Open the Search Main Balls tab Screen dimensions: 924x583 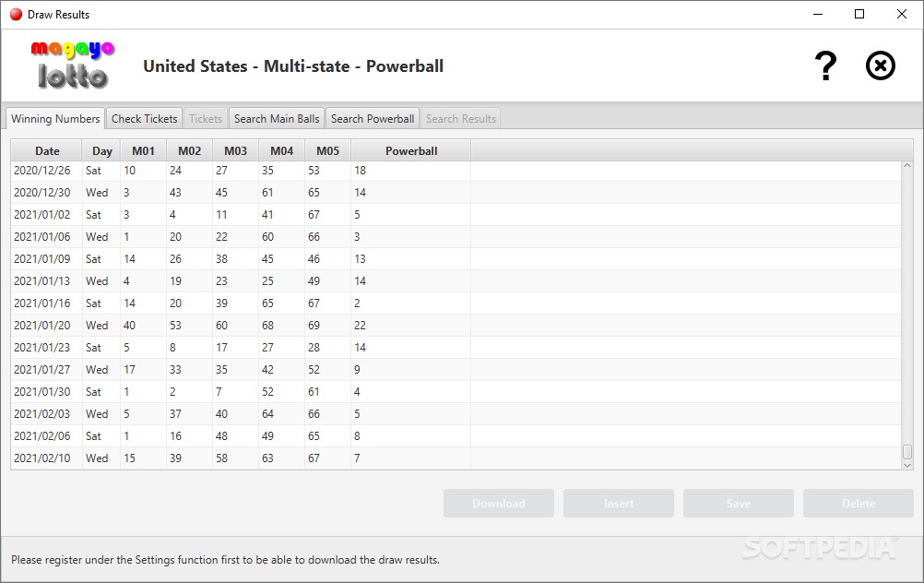[277, 119]
